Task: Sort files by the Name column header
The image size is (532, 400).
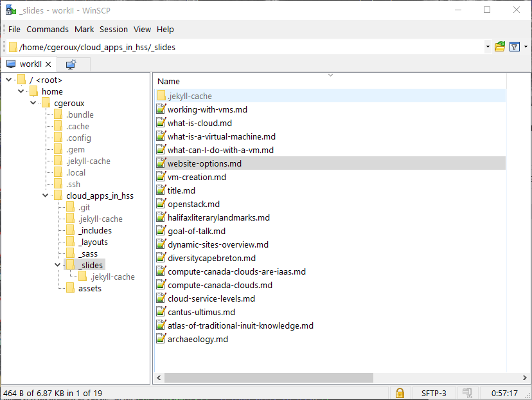Action: point(330,81)
